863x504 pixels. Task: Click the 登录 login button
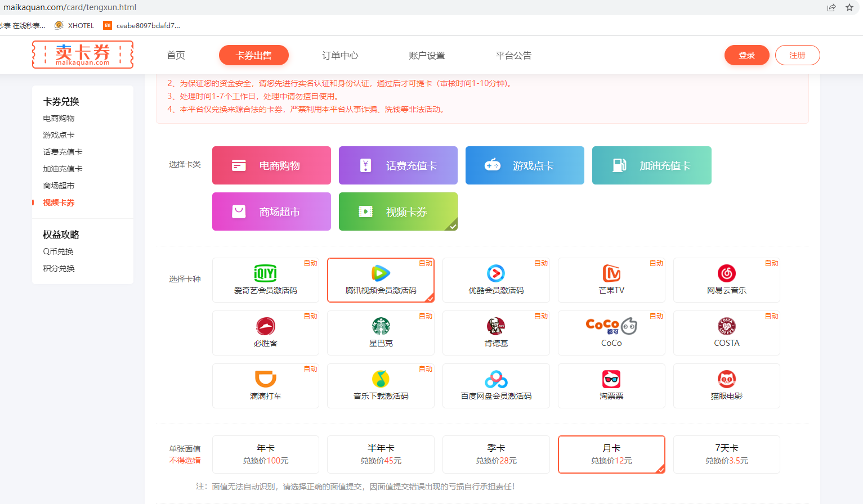click(746, 55)
